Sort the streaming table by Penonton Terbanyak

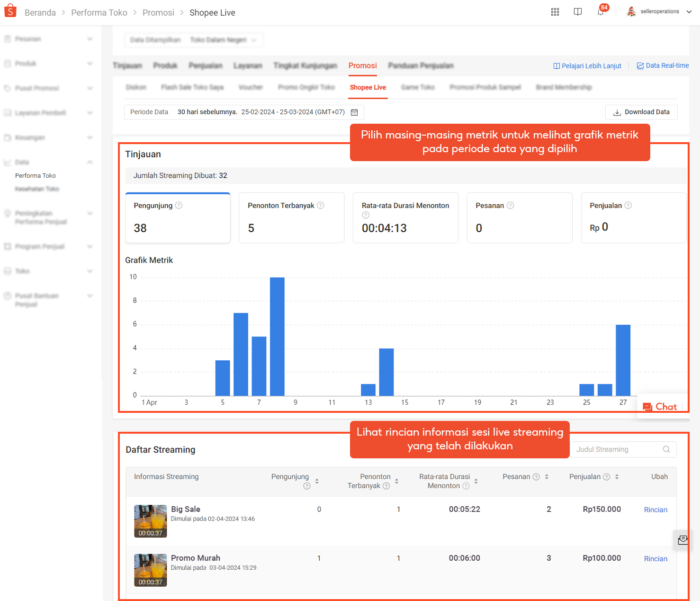[x=396, y=481]
